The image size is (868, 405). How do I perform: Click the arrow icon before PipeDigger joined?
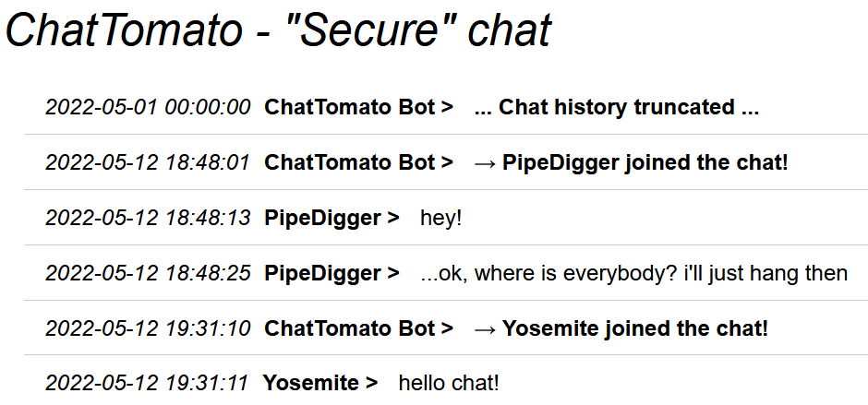[x=486, y=163]
